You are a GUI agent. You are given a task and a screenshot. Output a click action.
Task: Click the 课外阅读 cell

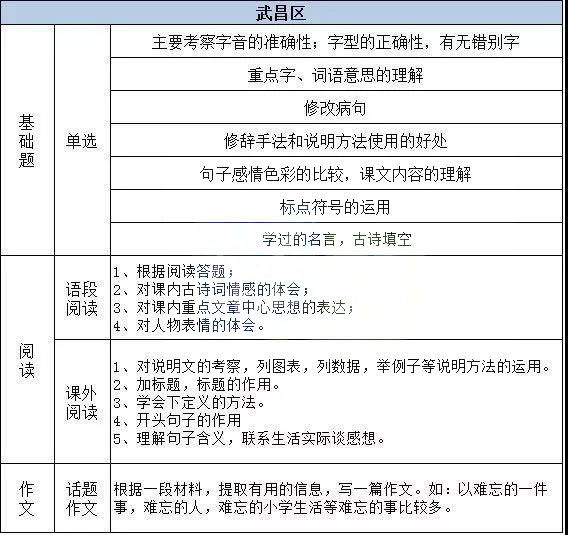point(82,401)
